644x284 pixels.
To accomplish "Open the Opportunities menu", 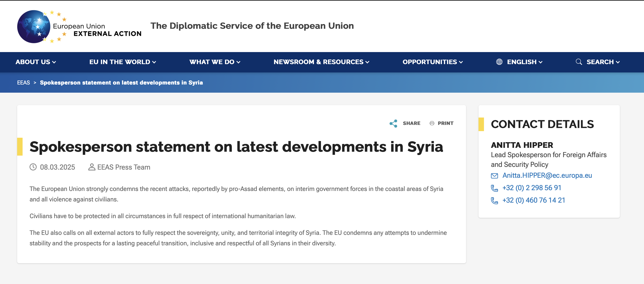I will point(433,62).
